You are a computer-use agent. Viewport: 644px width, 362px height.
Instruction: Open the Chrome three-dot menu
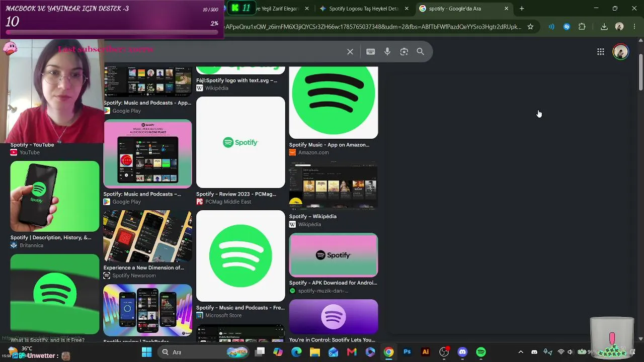click(x=634, y=27)
